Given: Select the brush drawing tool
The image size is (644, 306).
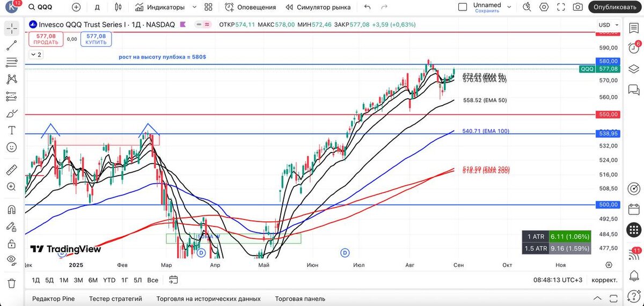Looking at the screenshot, I should click(12, 113).
